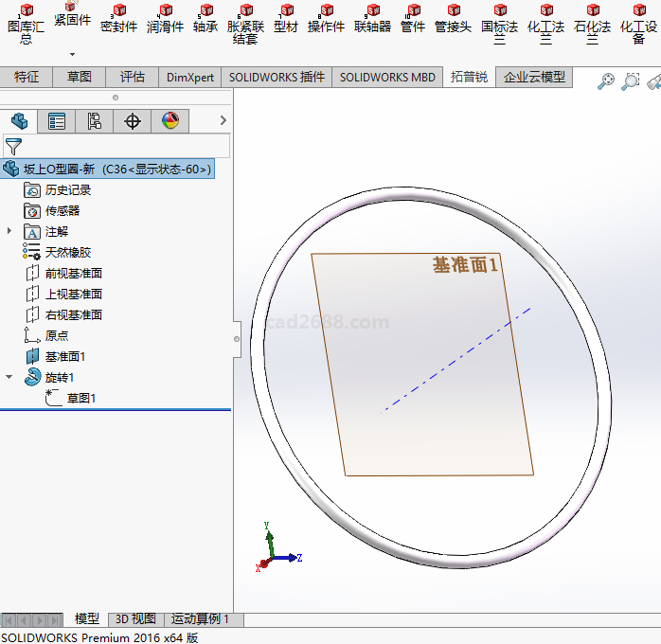
Task: Open the ConfigurationManager tab icon
Action: click(x=95, y=120)
